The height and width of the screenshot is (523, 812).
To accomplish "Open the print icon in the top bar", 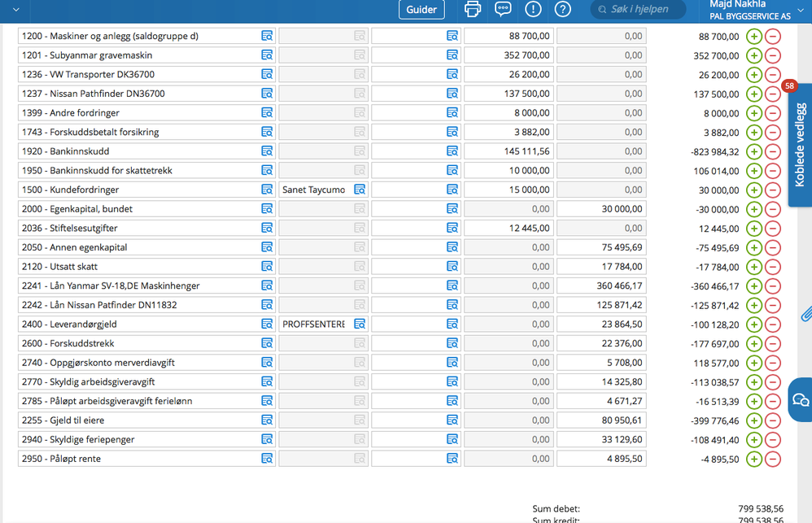I will 472,9.
